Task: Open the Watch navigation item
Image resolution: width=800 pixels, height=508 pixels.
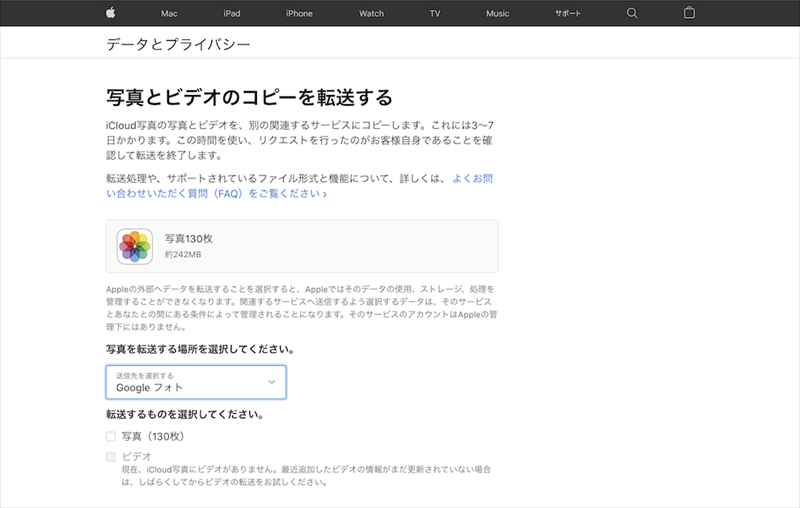Action: click(x=371, y=14)
